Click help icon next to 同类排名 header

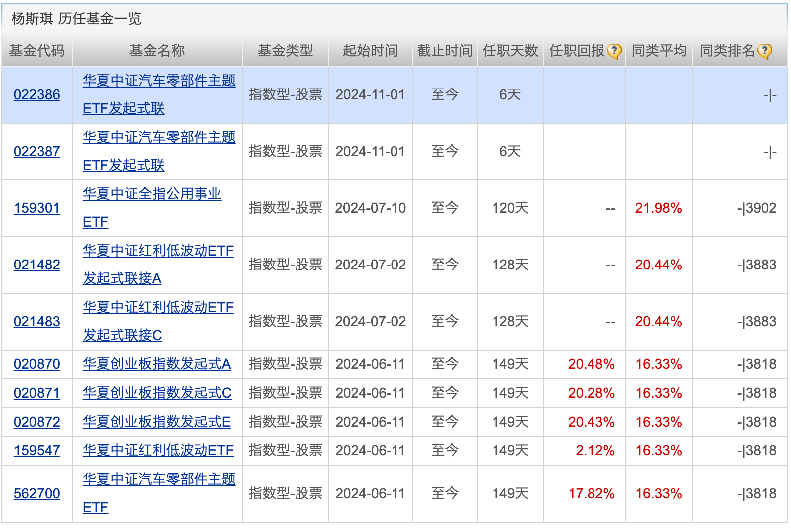[x=765, y=51]
